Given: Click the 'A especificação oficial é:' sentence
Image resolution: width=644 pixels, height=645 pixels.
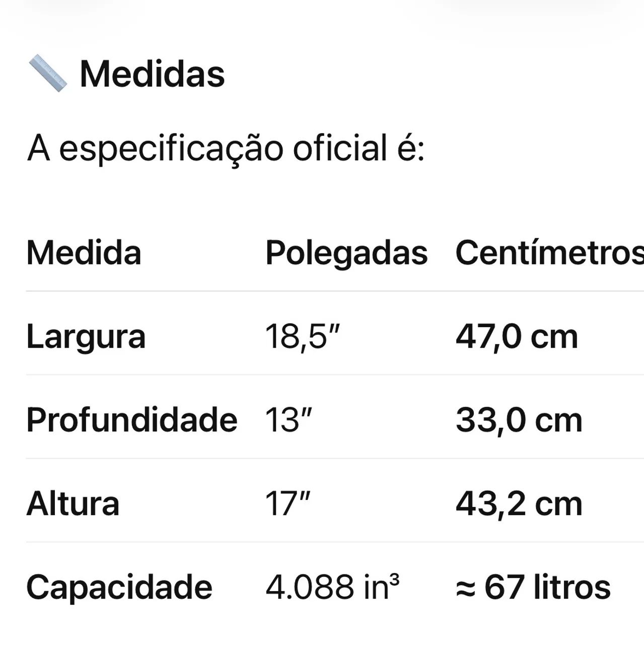Looking at the screenshot, I should (x=226, y=149).
